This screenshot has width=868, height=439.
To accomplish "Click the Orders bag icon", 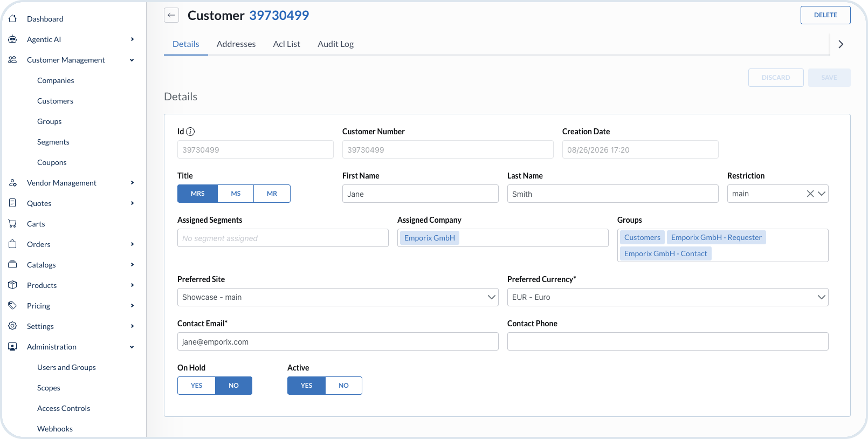I will (12, 244).
